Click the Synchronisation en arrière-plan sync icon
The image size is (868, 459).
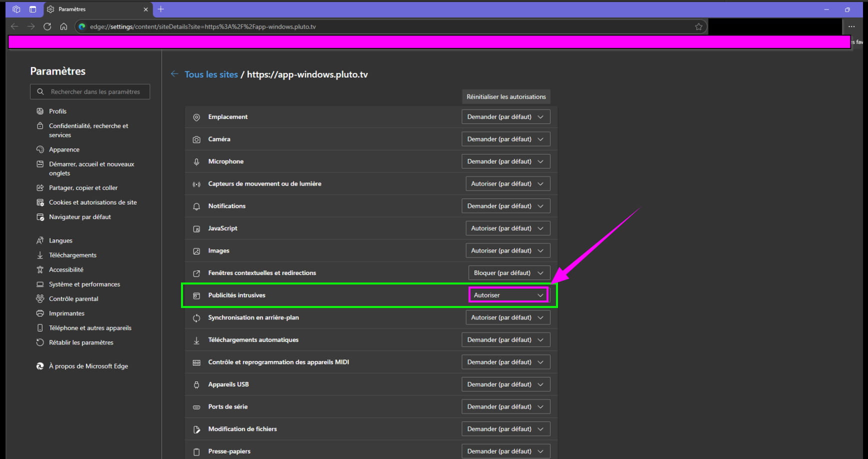(x=196, y=318)
